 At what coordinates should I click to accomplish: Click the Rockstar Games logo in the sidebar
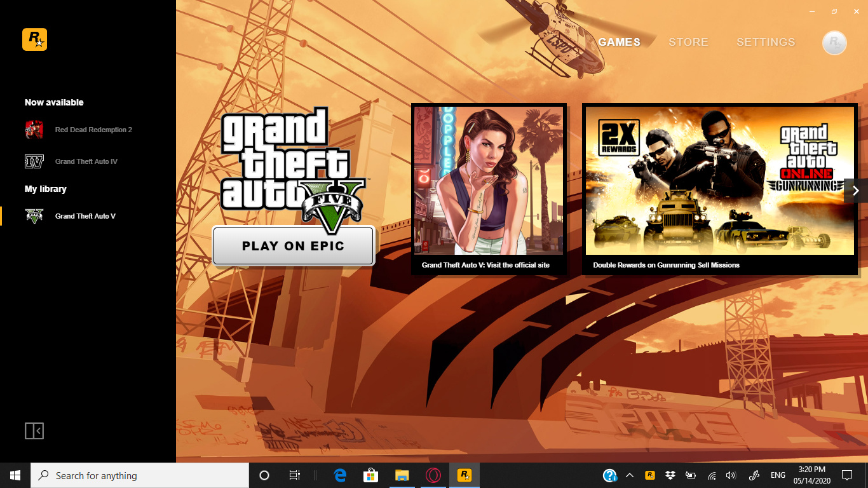34,39
